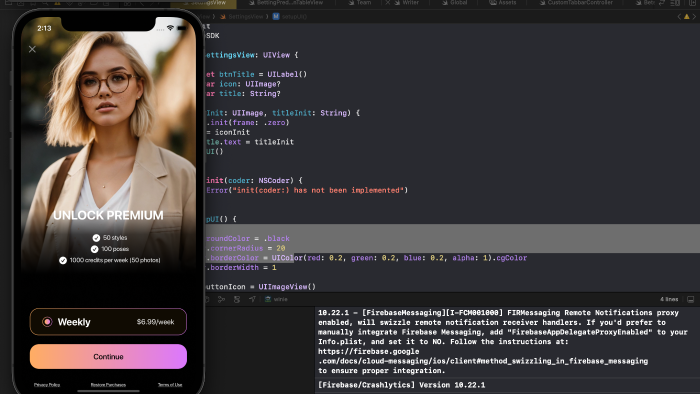Image resolution: width=700 pixels, height=394 pixels.
Task: Click the checkmark beside 100 poses
Action: point(94,249)
